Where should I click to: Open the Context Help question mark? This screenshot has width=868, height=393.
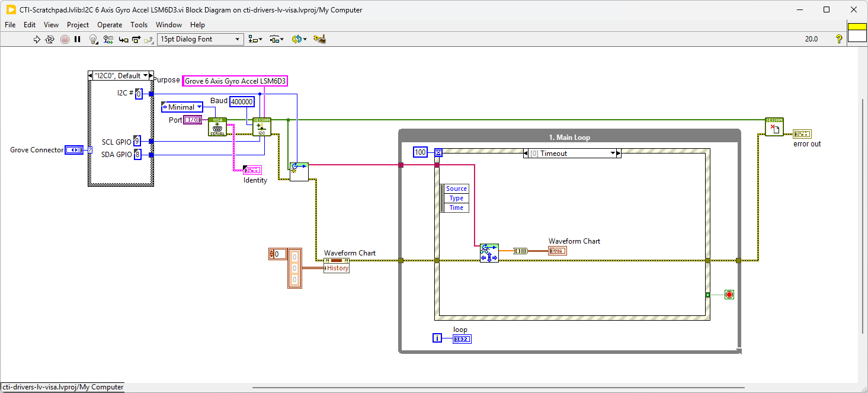click(838, 39)
